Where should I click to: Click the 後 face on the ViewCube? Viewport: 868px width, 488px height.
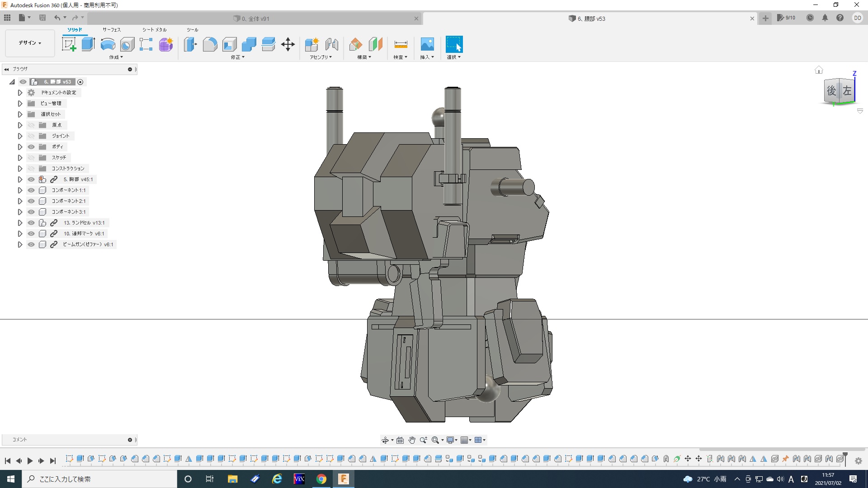click(x=831, y=91)
